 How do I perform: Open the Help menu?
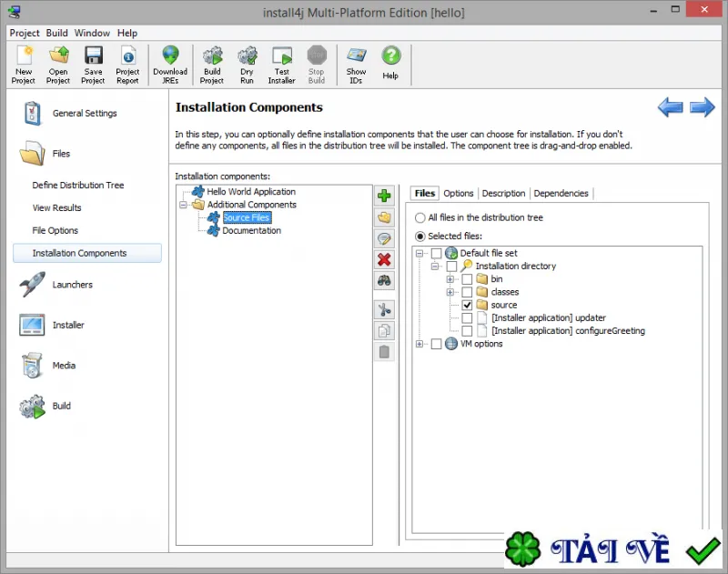(x=127, y=33)
